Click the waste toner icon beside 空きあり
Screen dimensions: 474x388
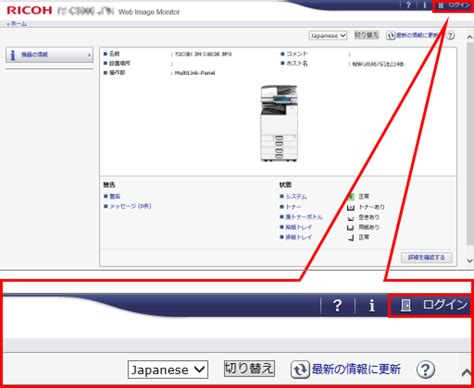tap(351, 218)
